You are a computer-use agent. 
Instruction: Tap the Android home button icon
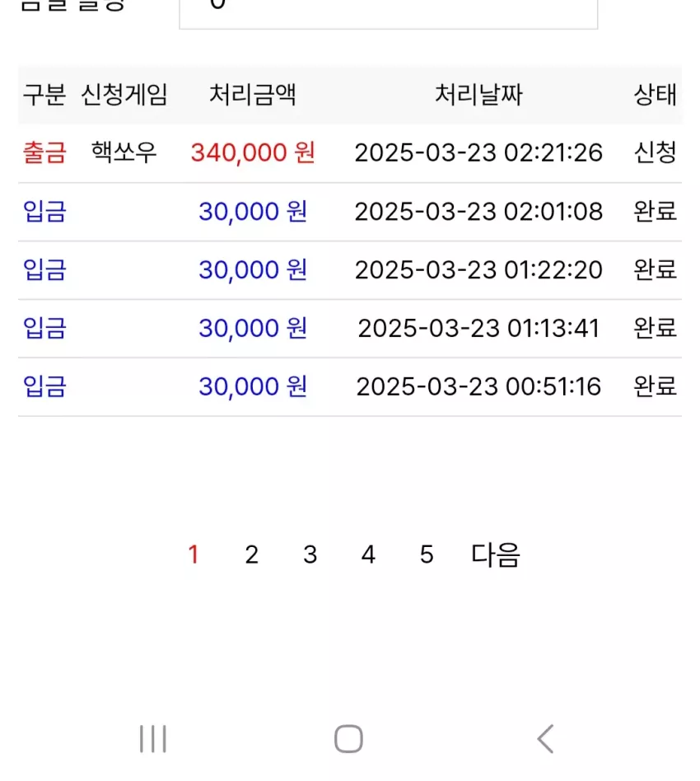pos(348,739)
